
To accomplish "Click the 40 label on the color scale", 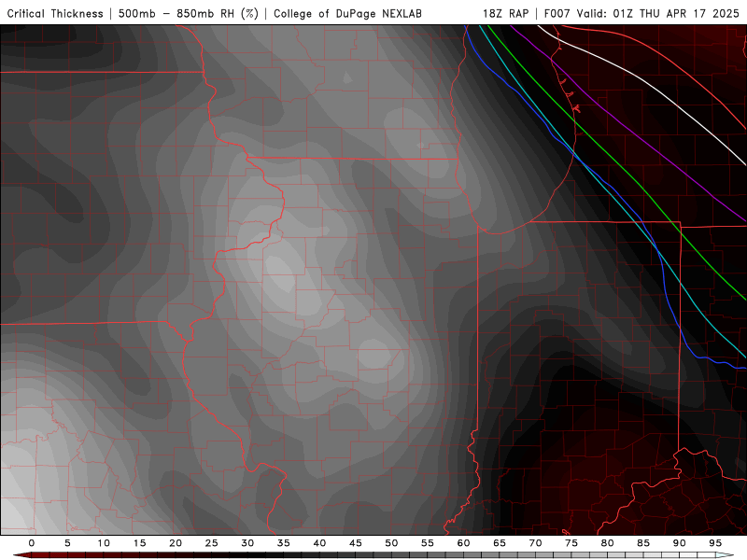I will click(319, 543).
